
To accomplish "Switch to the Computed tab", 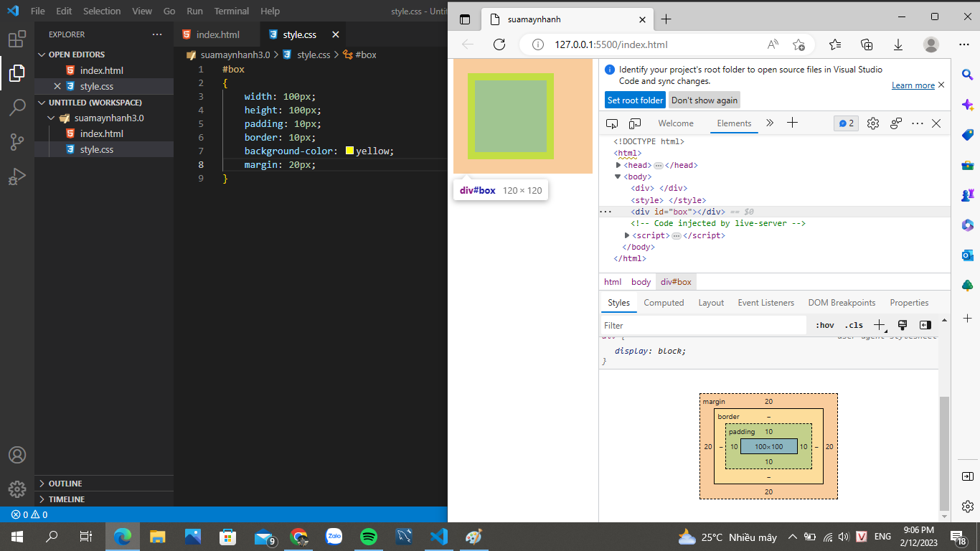I will [664, 303].
